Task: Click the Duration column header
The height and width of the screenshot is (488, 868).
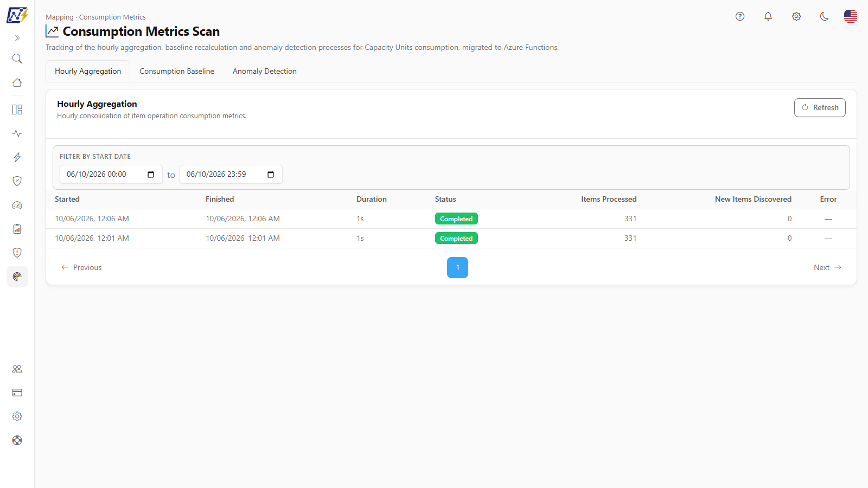Action: tap(372, 199)
